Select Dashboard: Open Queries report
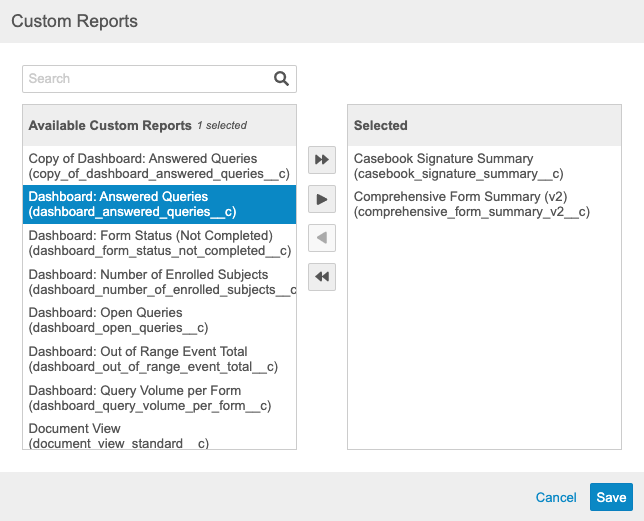Image resolution: width=644 pixels, height=521 pixels. (159, 320)
